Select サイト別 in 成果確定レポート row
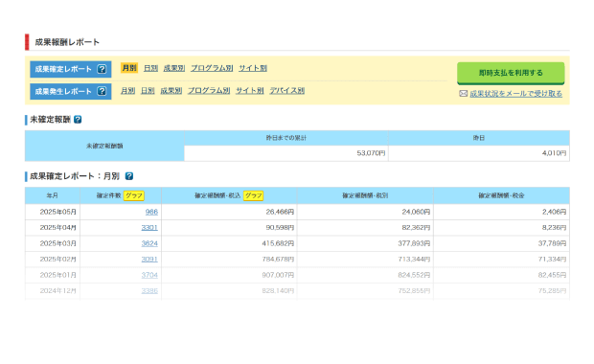The width and height of the screenshot is (594, 364). pyautogui.click(x=253, y=68)
